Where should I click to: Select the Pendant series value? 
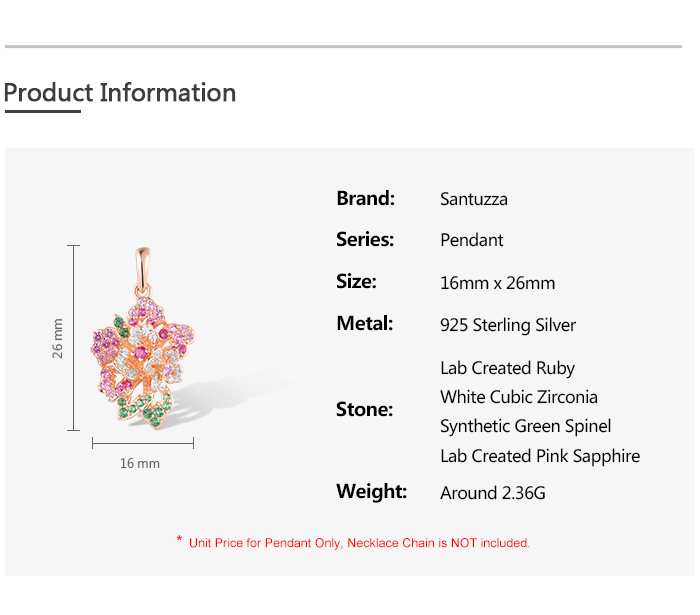pos(472,240)
